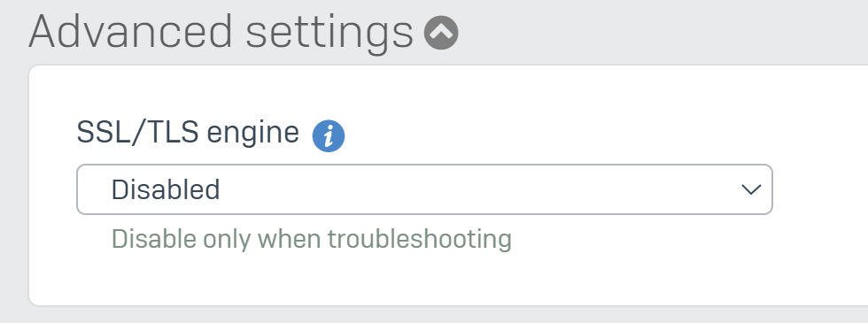Screen dimensions: 868x323
Task: Expand the engine state selector
Action: click(424, 189)
